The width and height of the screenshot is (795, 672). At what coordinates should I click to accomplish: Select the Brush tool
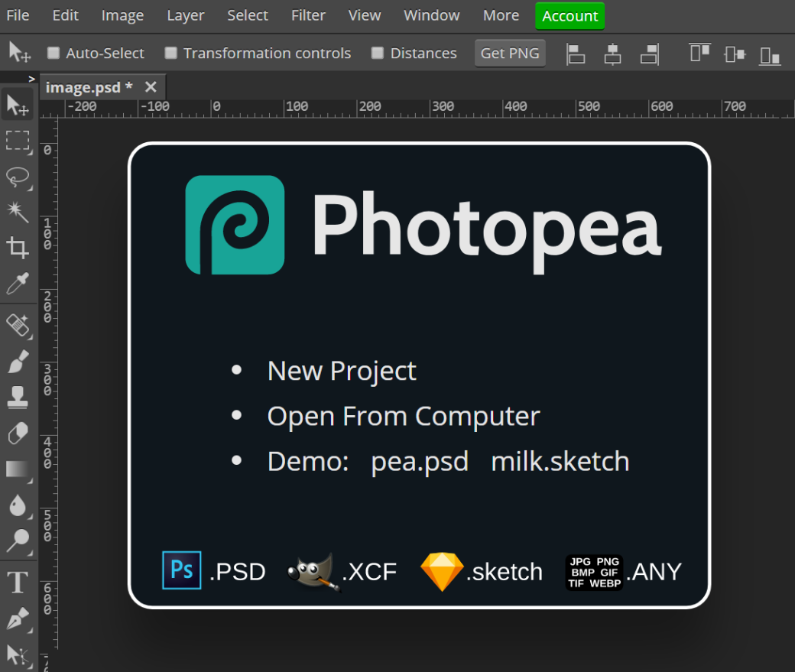tap(17, 362)
